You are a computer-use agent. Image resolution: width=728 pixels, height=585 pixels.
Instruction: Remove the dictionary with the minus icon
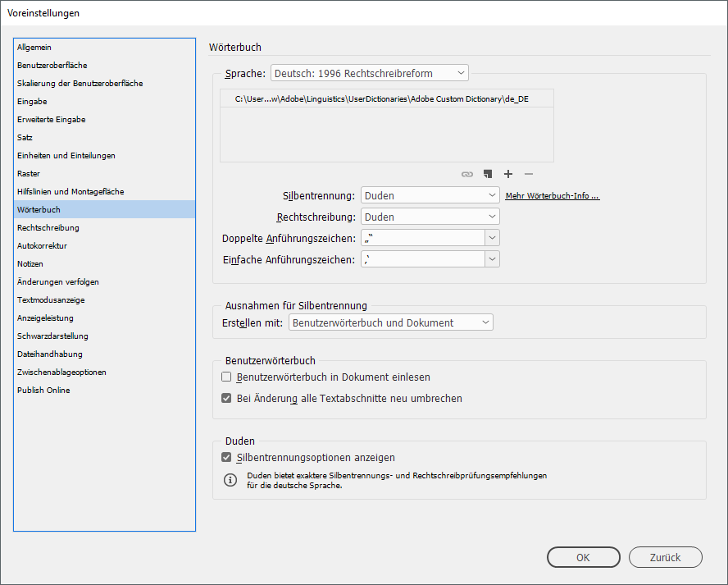[529, 174]
